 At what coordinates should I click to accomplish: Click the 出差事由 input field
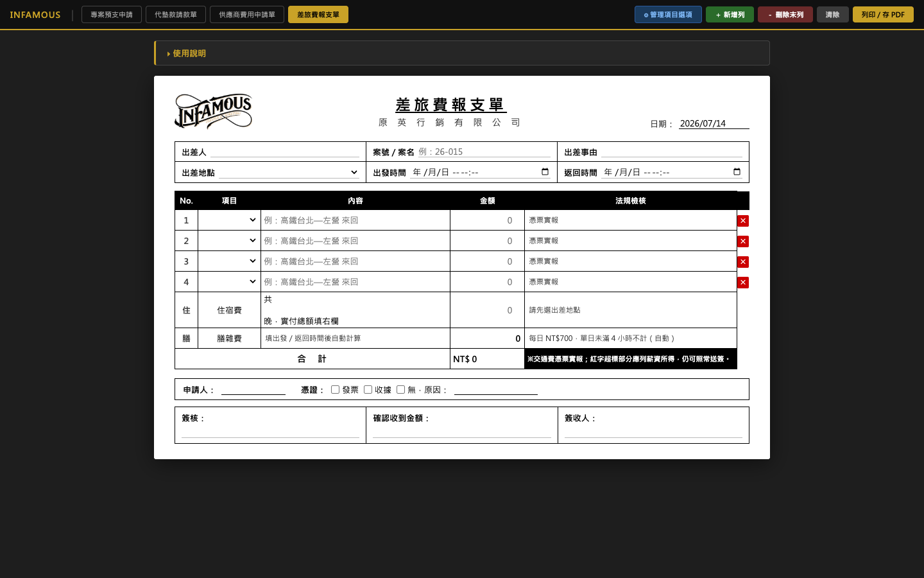pos(671,152)
